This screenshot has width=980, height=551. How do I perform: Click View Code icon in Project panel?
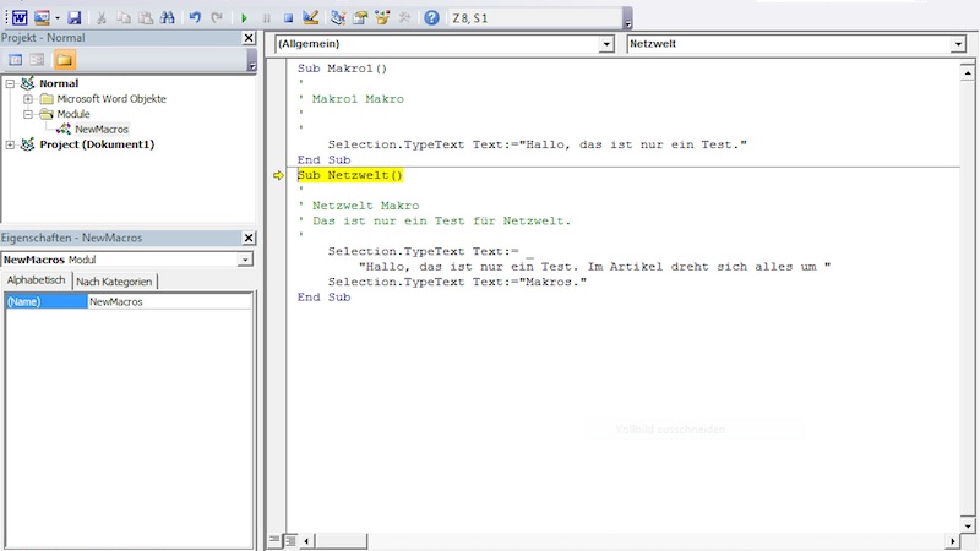[16, 59]
